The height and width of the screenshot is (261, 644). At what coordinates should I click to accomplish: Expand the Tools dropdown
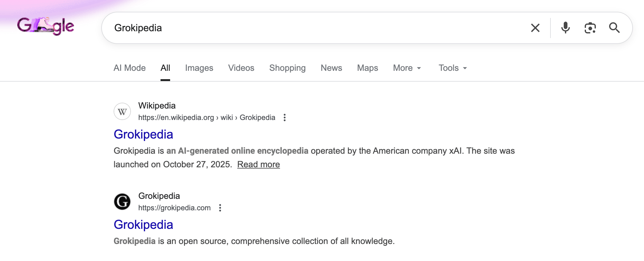coord(453,68)
